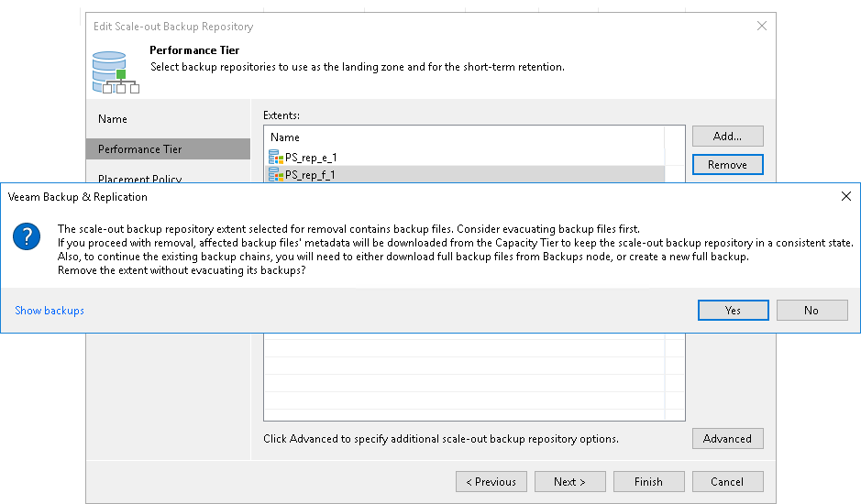The image size is (861, 504).
Task: Open Advanced repository options
Action: (x=727, y=439)
